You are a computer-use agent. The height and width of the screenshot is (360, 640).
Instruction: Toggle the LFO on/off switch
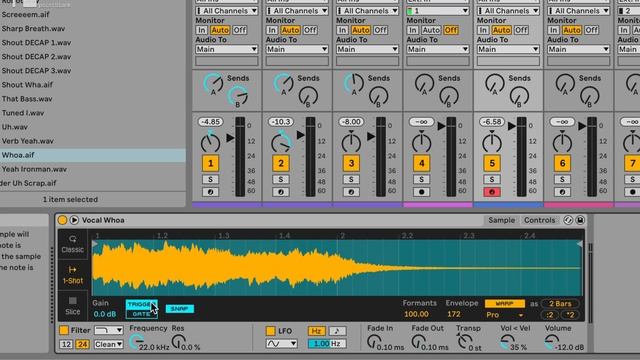[x=270, y=331]
